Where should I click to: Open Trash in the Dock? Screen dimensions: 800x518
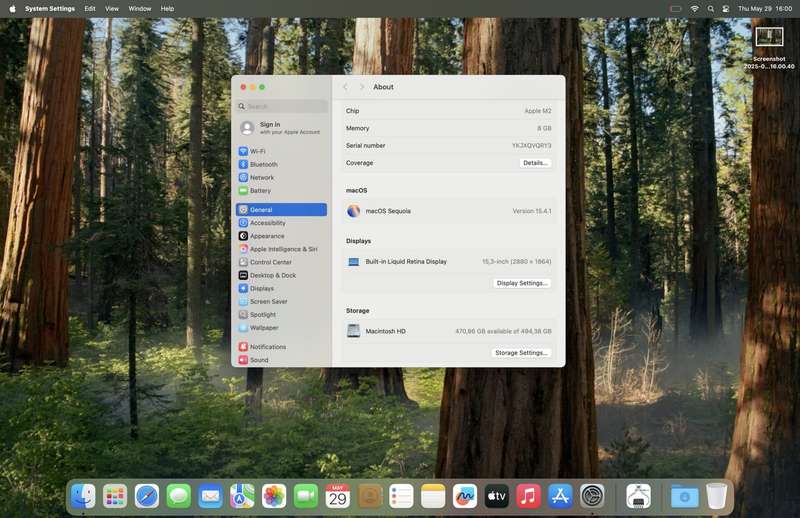716,496
